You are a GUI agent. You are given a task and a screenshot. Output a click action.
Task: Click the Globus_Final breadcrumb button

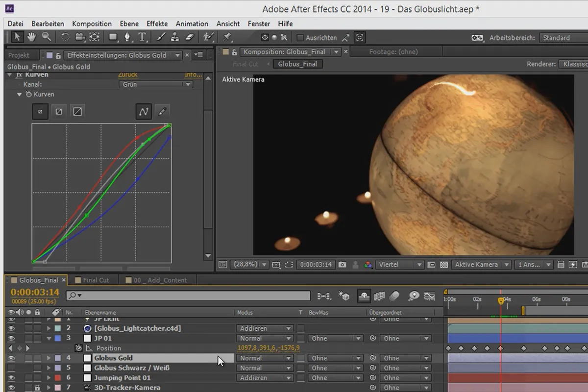(x=298, y=64)
